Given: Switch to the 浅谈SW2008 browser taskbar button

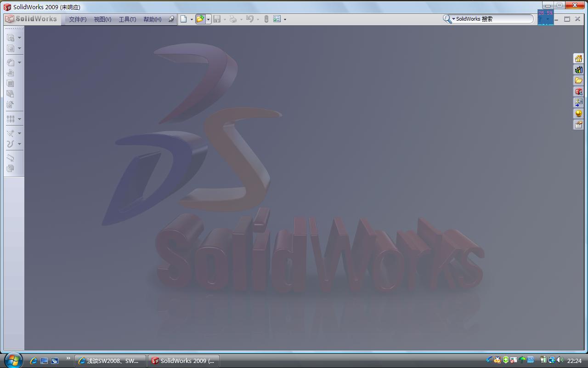Looking at the screenshot, I should pyautogui.click(x=110, y=361).
